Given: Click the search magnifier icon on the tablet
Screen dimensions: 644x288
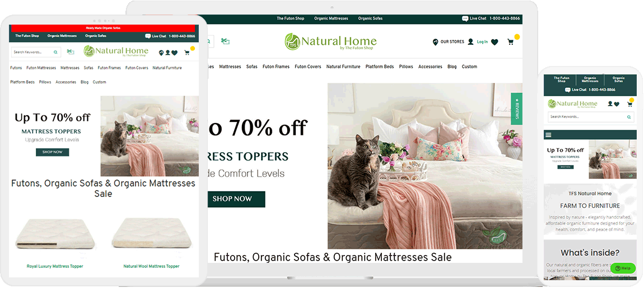Looking at the screenshot, I should [x=55, y=52].
